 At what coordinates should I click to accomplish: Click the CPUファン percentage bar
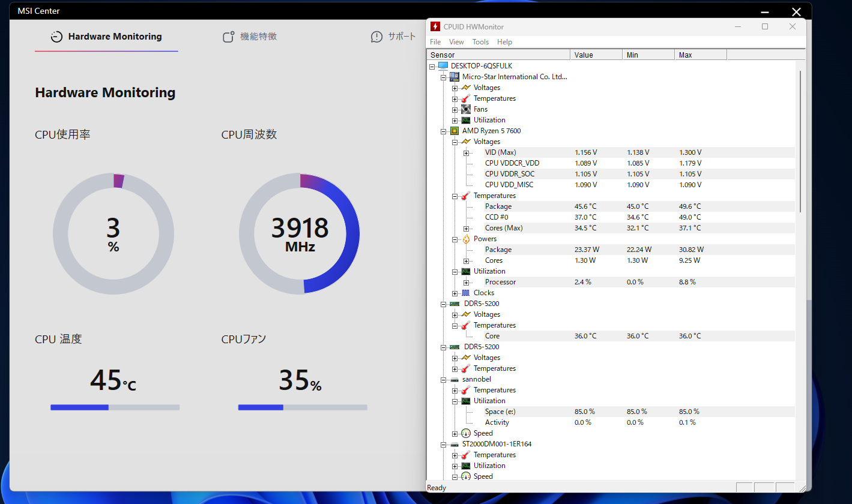point(303,407)
